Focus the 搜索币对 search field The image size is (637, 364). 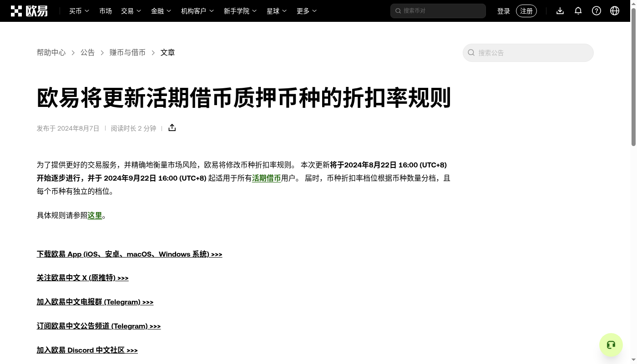pyautogui.click(x=438, y=11)
